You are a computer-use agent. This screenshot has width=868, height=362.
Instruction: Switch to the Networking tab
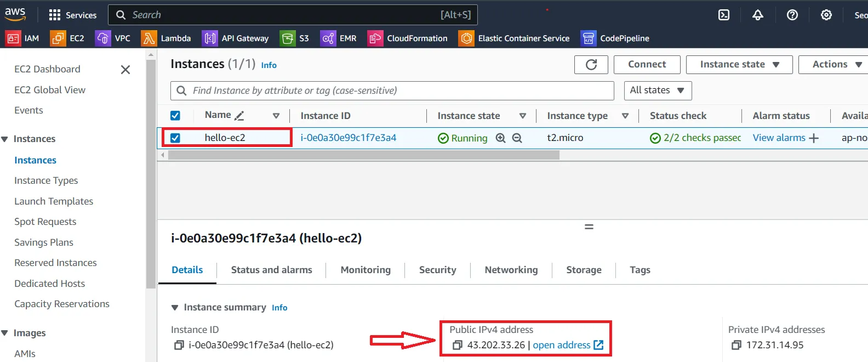pyautogui.click(x=511, y=270)
